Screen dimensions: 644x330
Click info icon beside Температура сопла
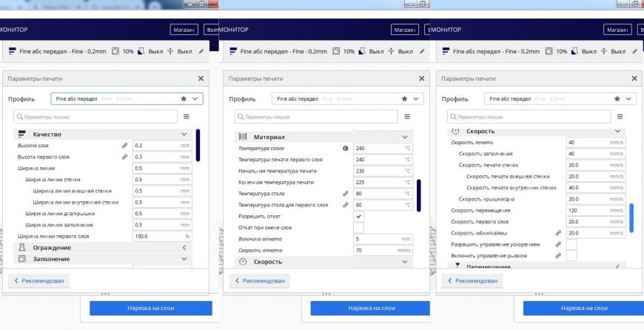click(346, 148)
